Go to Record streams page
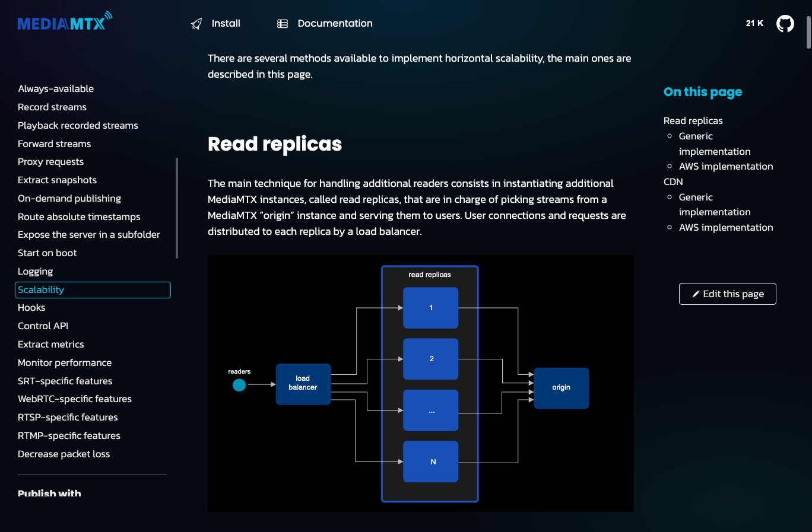Image resolution: width=812 pixels, height=532 pixels. coord(52,107)
